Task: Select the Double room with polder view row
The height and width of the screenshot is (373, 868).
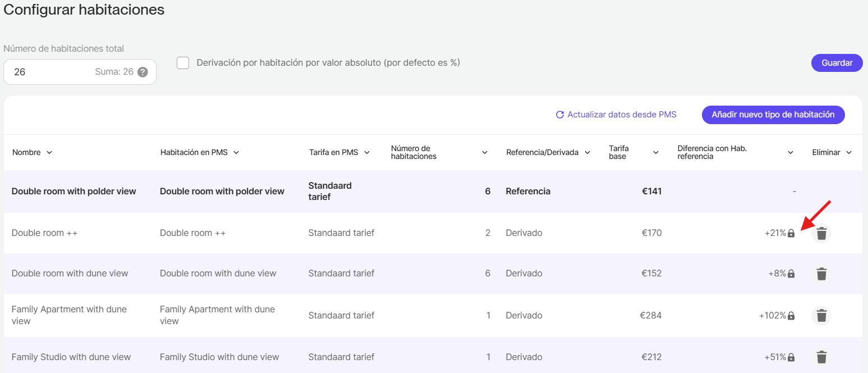Action: point(74,192)
